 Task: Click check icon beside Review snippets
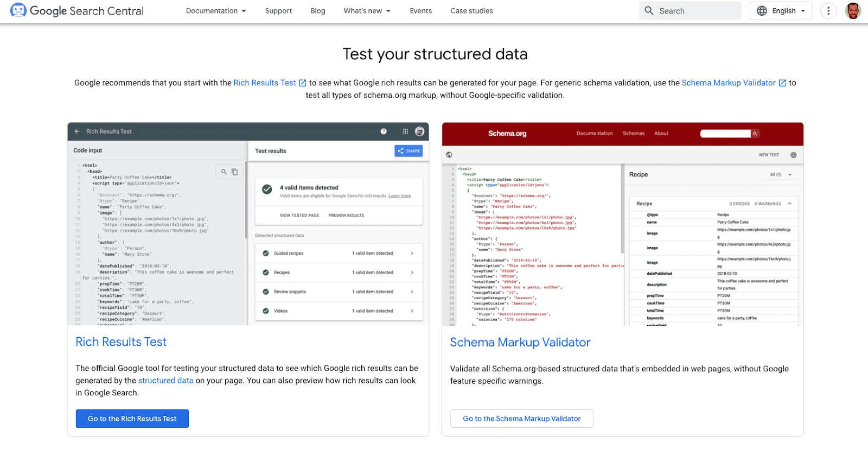[x=266, y=292]
